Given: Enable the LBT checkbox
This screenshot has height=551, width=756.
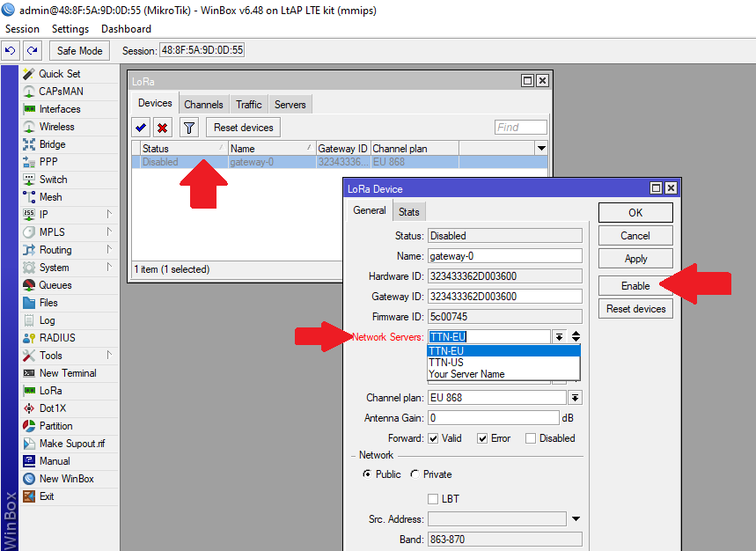Looking at the screenshot, I should pos(433,499).
